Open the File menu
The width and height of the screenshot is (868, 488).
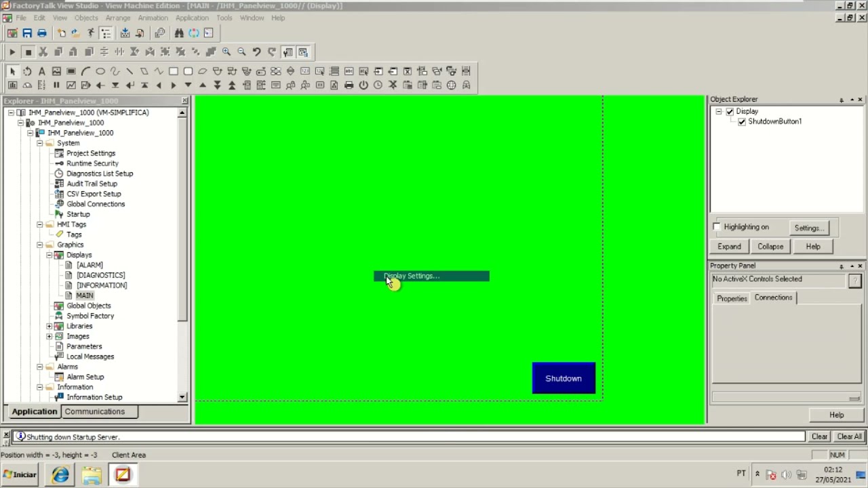[21, 18]
